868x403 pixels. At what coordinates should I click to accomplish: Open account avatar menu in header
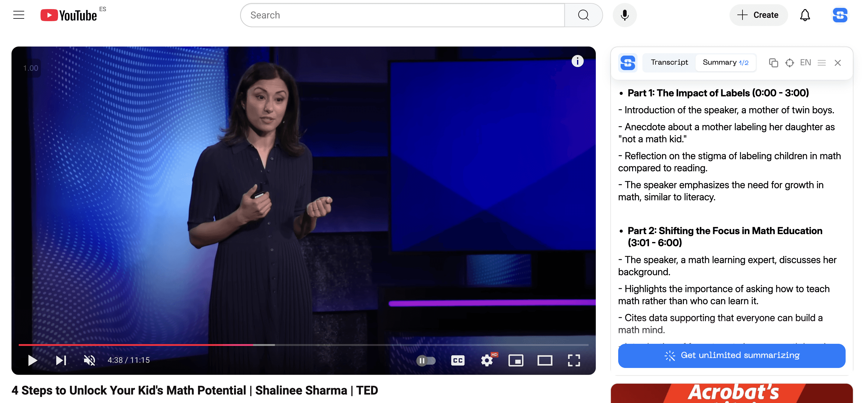coord(840,15)
